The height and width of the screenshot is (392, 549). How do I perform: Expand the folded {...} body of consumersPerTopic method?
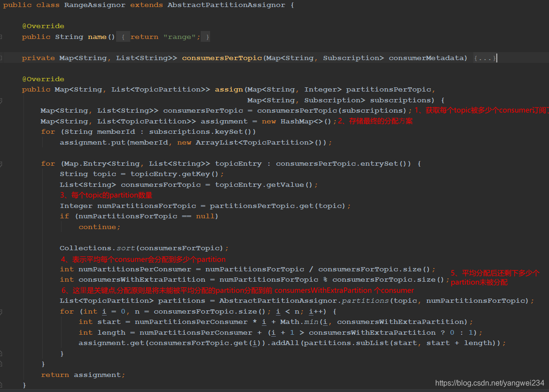point(485,58)
